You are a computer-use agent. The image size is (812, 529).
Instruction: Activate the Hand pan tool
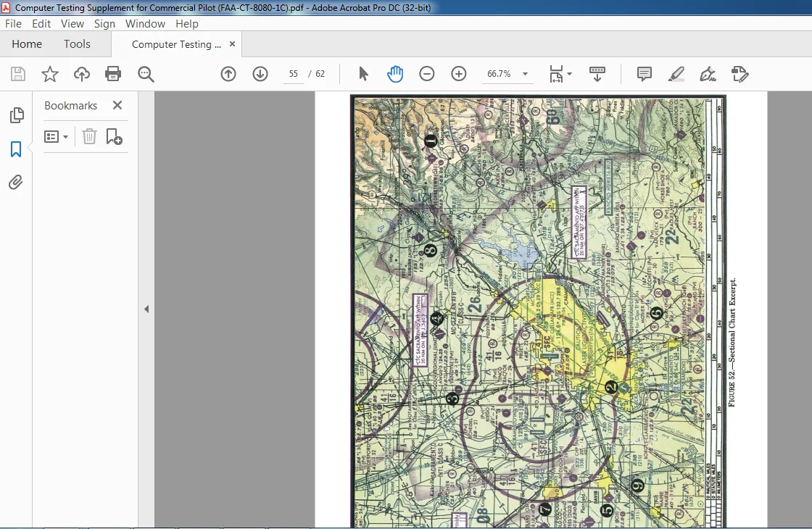pos(394,74)
